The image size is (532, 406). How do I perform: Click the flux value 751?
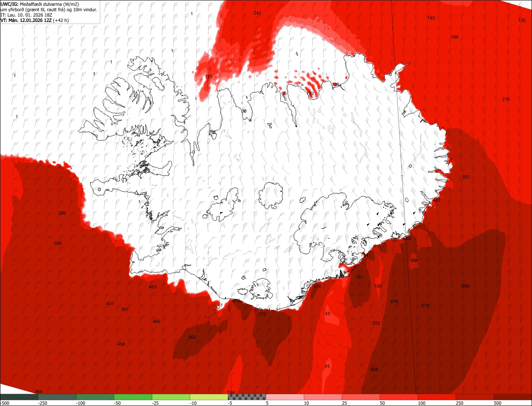coord(359,277)
